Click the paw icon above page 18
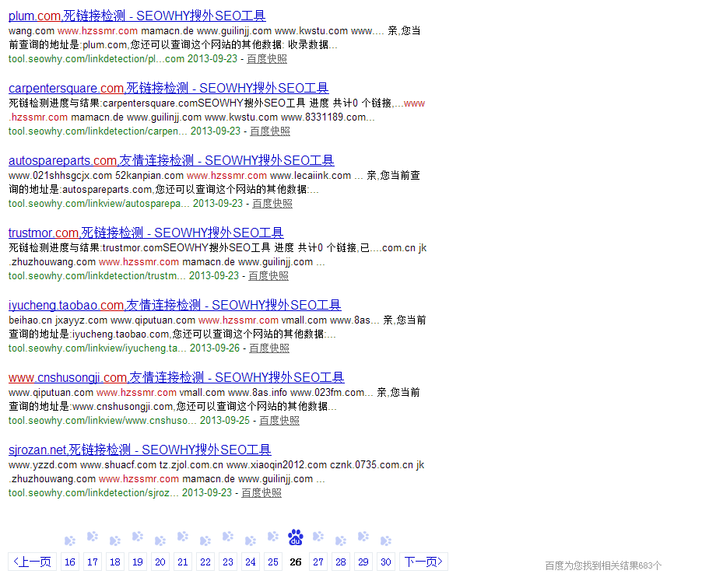 click(115, 541)
